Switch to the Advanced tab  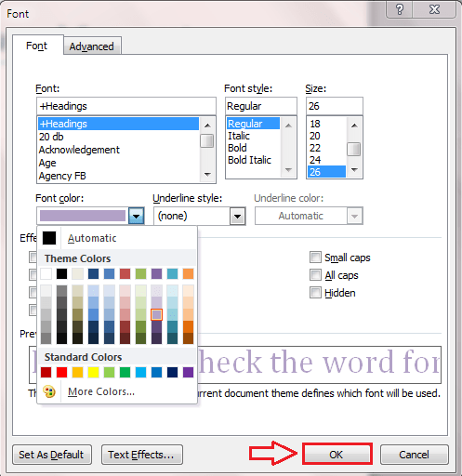(92, 46)
